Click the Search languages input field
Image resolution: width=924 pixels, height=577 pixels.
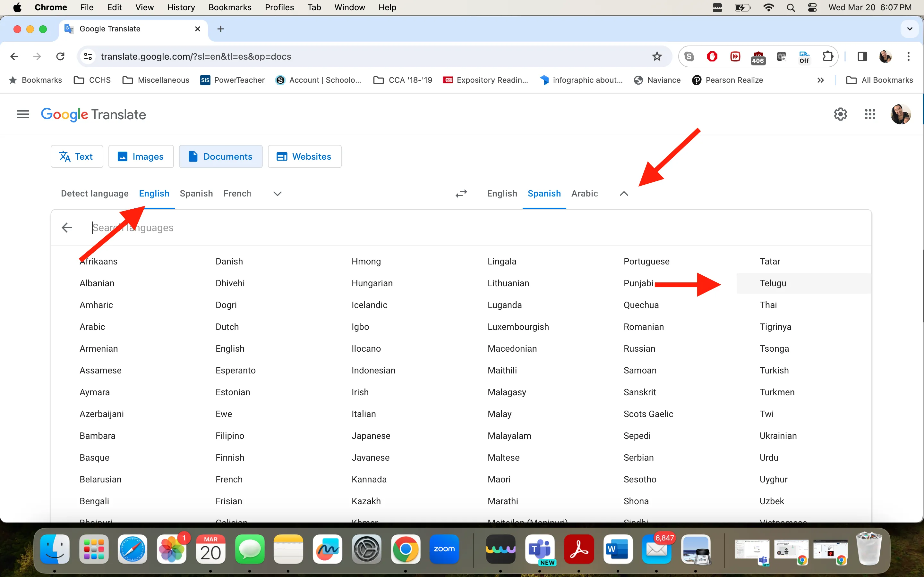click(133, 227)
